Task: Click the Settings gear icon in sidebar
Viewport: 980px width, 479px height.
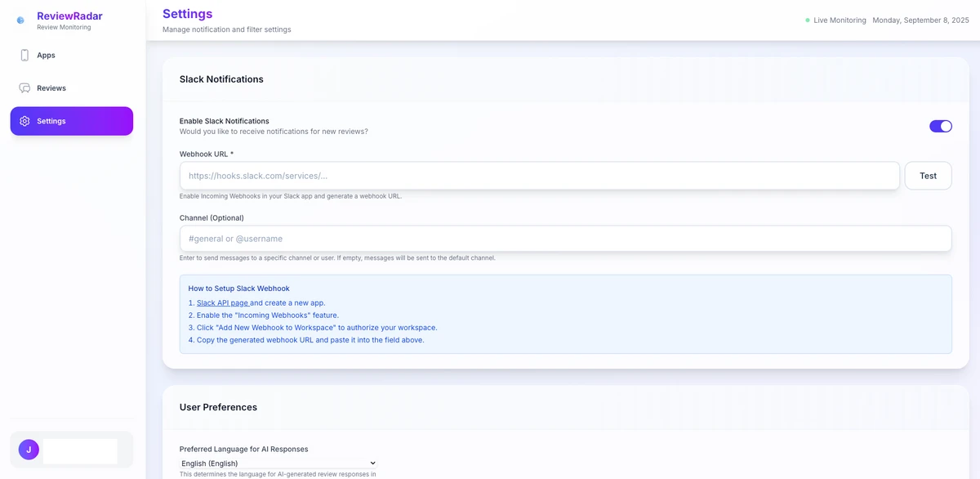Action: (x=24, y=121)
